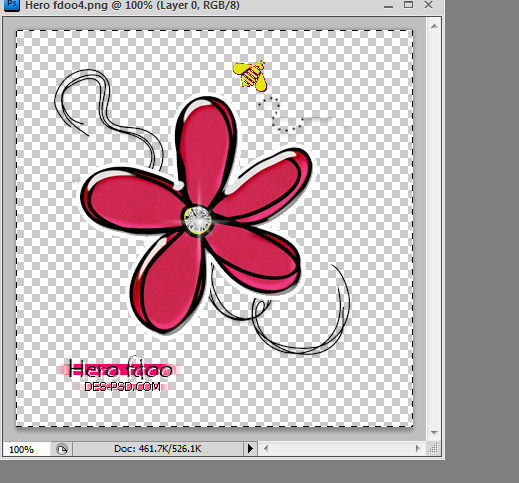Click the status bar preview icon beside the zoom field
This screenshot has width=519, height=483.
pyautogui.click(x=62, y=449)
